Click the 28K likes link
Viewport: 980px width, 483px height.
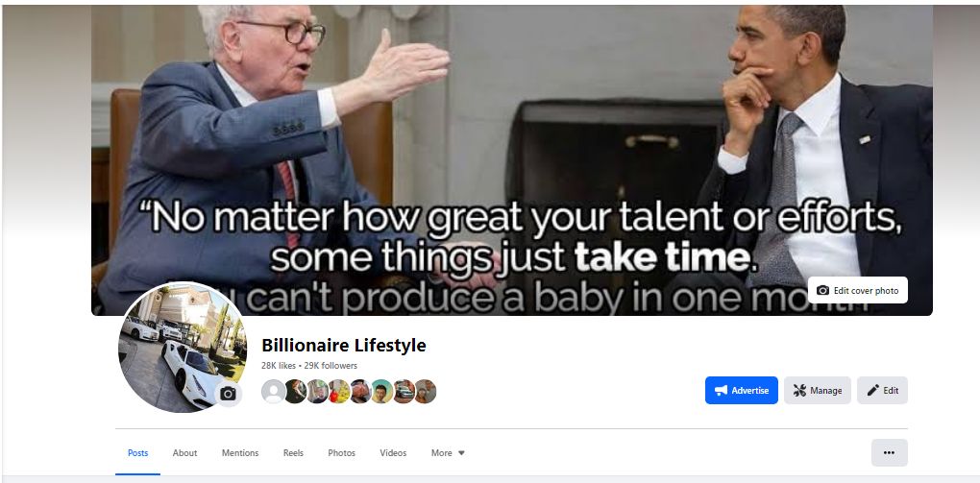[278, 366]
